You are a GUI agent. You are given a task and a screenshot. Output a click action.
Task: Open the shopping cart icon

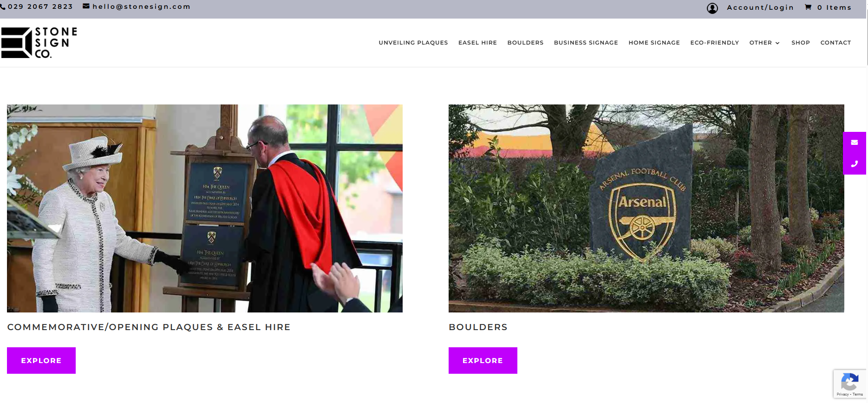(808, 7)
